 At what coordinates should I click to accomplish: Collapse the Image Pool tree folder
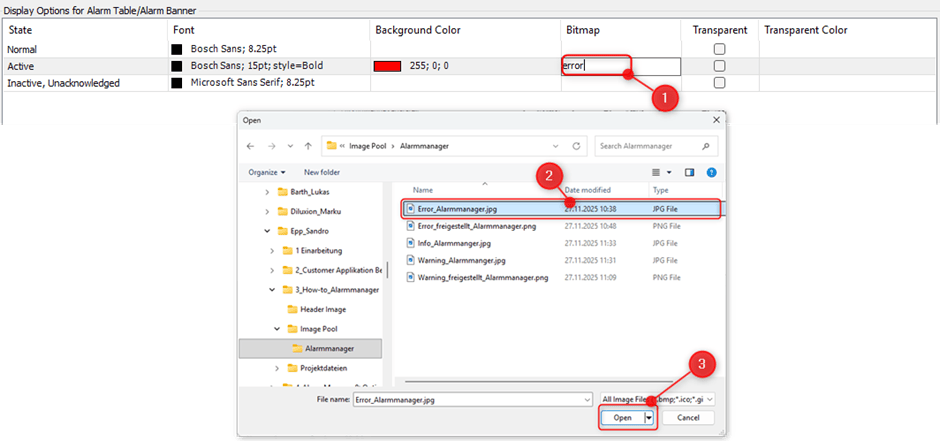click(x=279, y=328)
